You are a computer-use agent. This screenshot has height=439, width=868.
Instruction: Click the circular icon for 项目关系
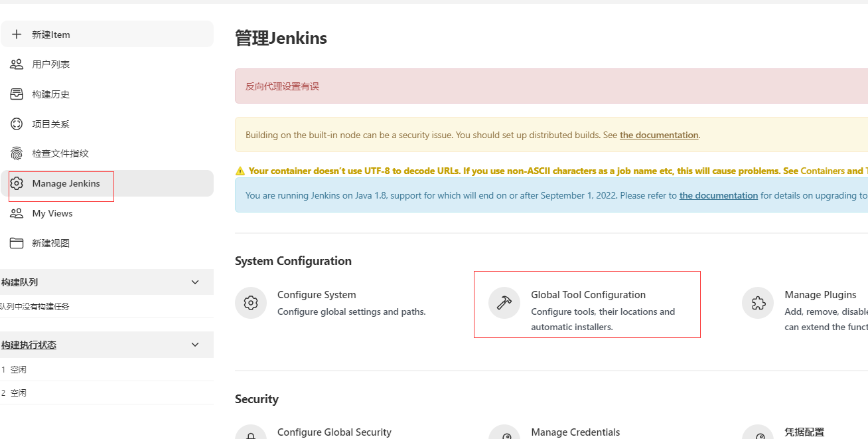(x=17, y=124)
